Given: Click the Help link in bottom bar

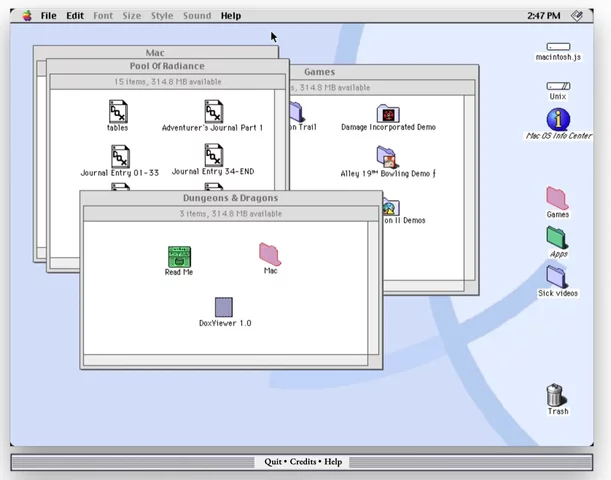Looking at the screenshot, I should click(333, 462).
